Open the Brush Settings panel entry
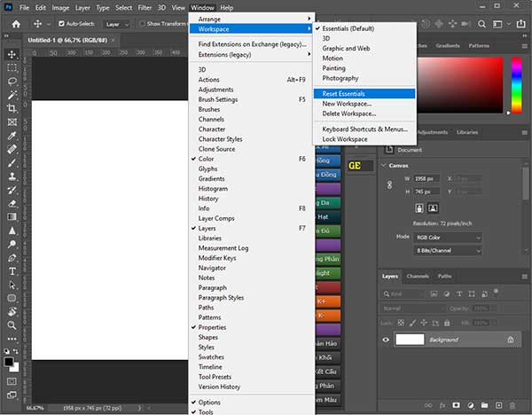Image resolution: width=532 pixels, height=415 pixels. click(x=252, y=99)
